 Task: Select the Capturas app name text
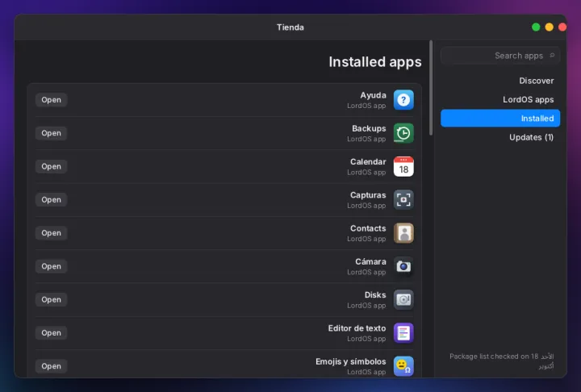(368, 195)
